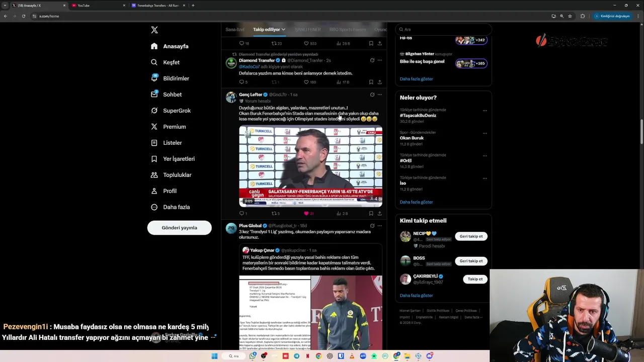Reply to the Genç Lefter post
This screenshot has width=644, height=362.
click(x=243, y=213)
